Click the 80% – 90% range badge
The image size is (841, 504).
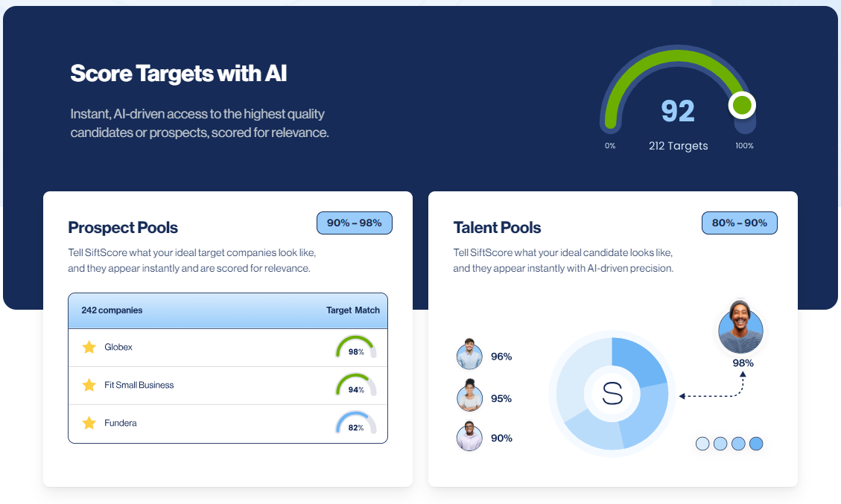tap(740, 223)
